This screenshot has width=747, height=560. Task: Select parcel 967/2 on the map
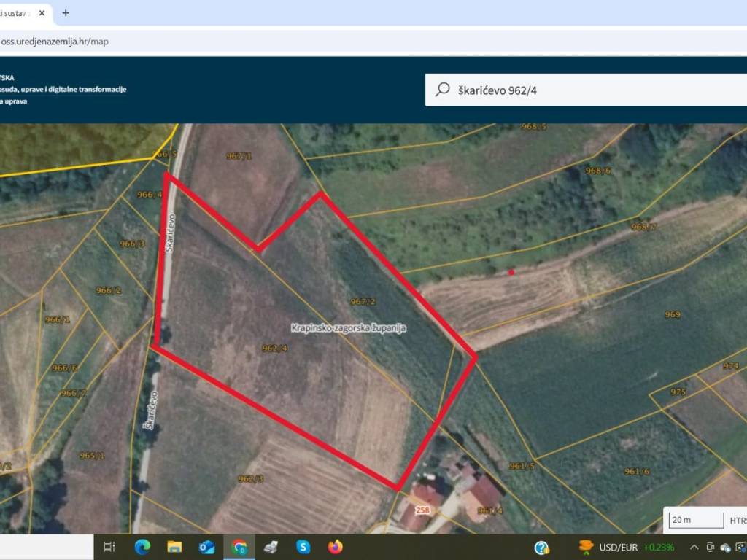(363, 301)
